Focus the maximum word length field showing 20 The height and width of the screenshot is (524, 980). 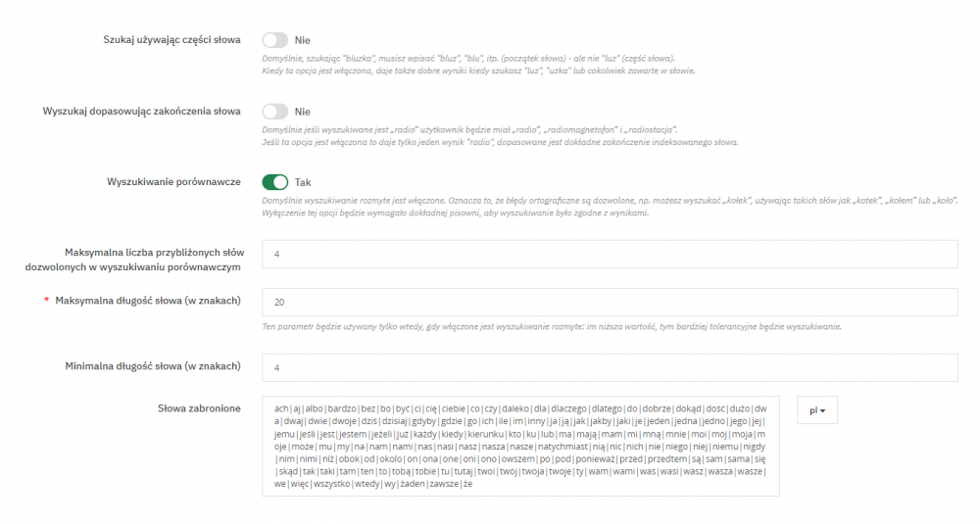pos(610,303)
